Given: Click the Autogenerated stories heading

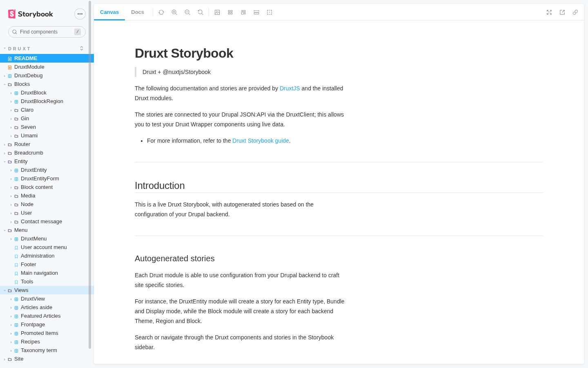Looking at the screenshot, I should click(175, 258).
